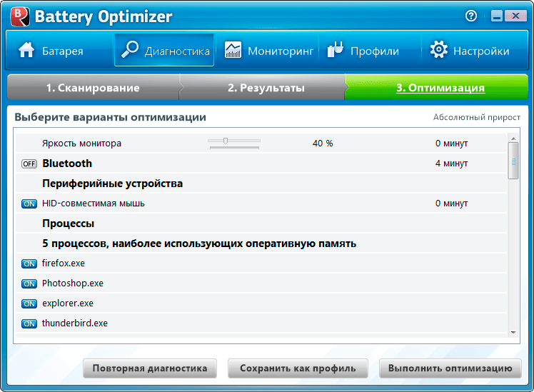534x392 pixels.
Task: Select the explorer.exe process name
Action: [x=68, y=303]
